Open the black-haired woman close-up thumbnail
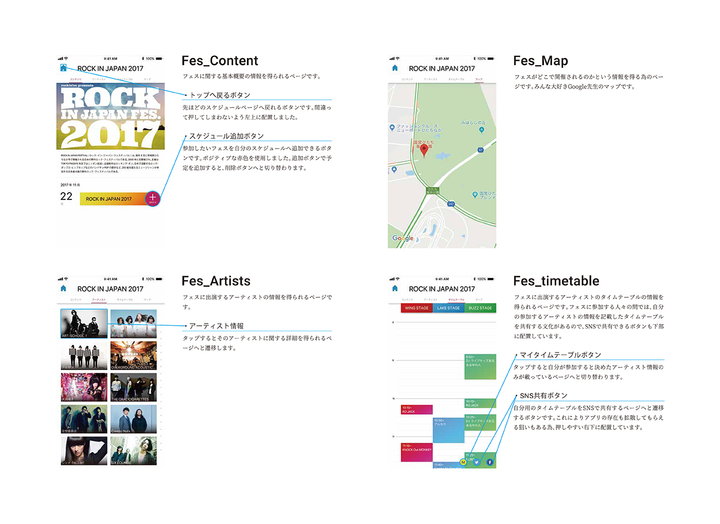 84,451
